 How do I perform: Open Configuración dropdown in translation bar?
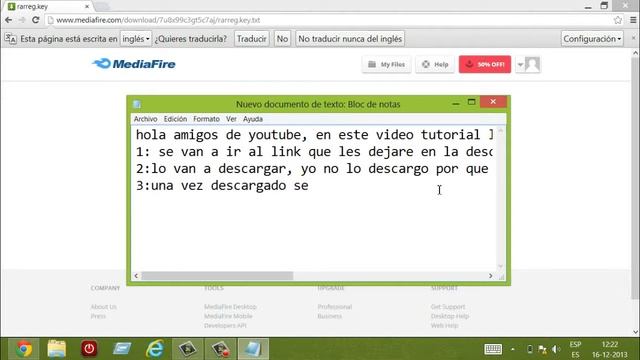pyautogui.click(x=592, y=39)
